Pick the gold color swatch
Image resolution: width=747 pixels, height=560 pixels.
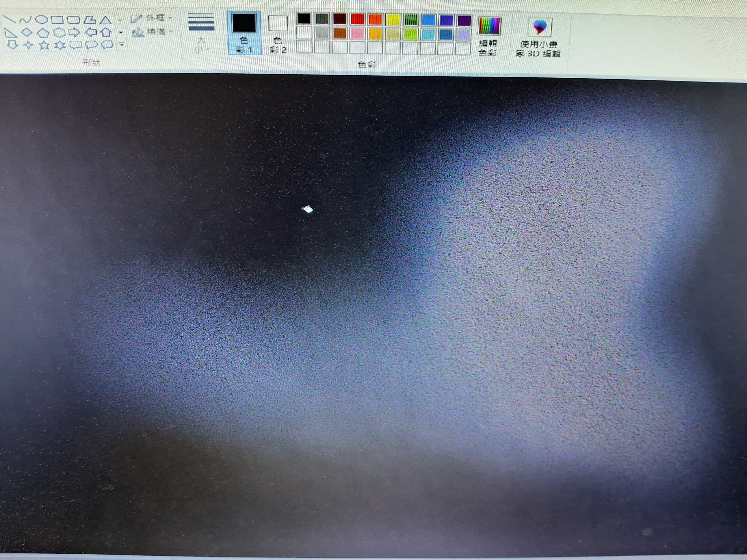[x=376, y=34]
